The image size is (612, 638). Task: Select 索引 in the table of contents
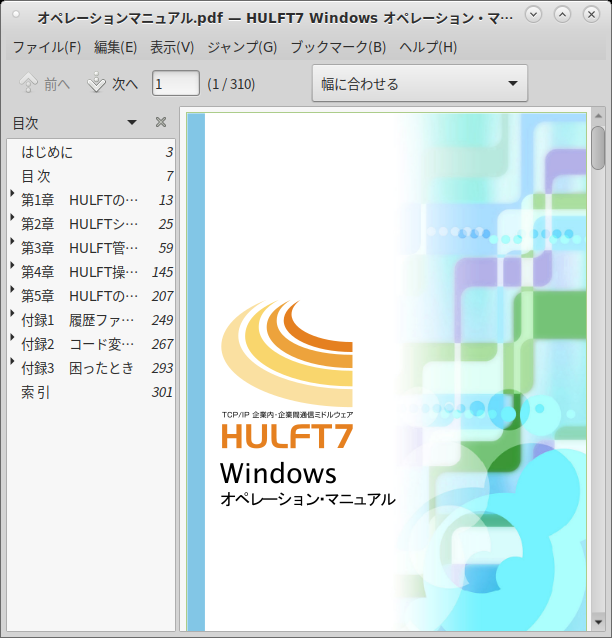coord(92,392)
